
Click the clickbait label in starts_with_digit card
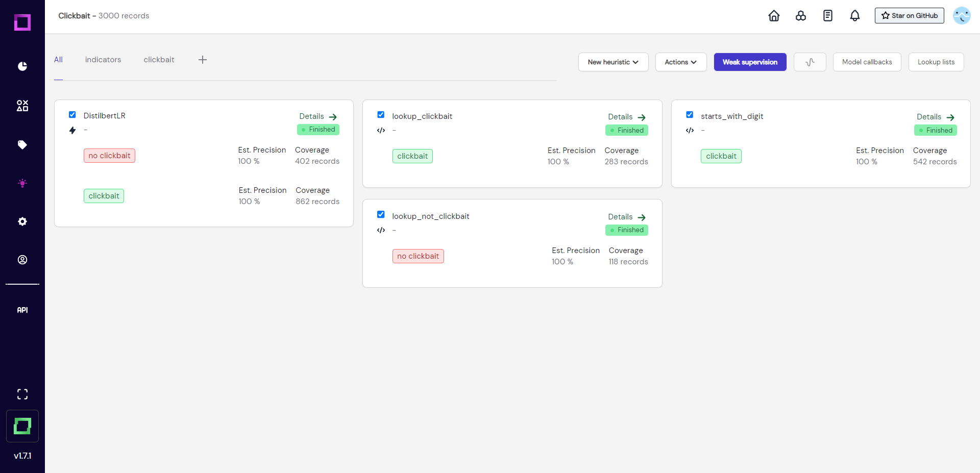click(x=721, y=156)
